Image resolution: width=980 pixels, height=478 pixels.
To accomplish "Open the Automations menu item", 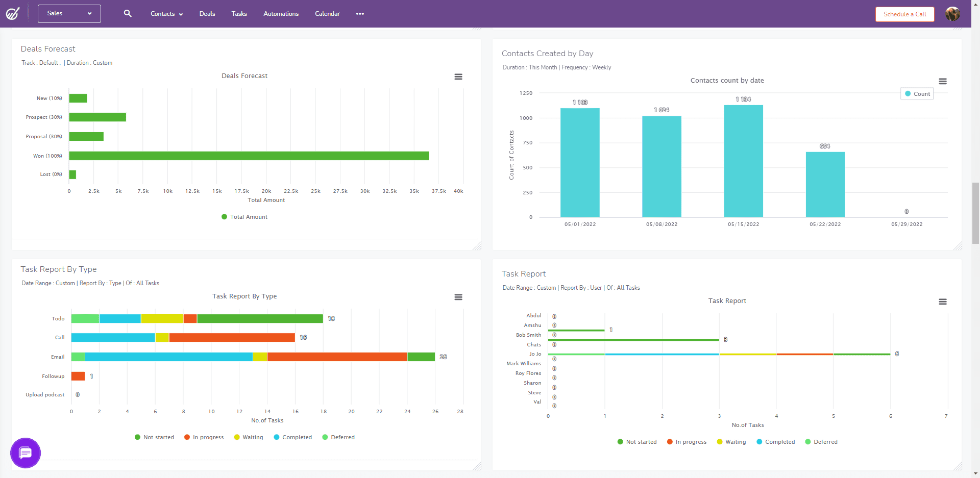I will (x=281, y=14).
